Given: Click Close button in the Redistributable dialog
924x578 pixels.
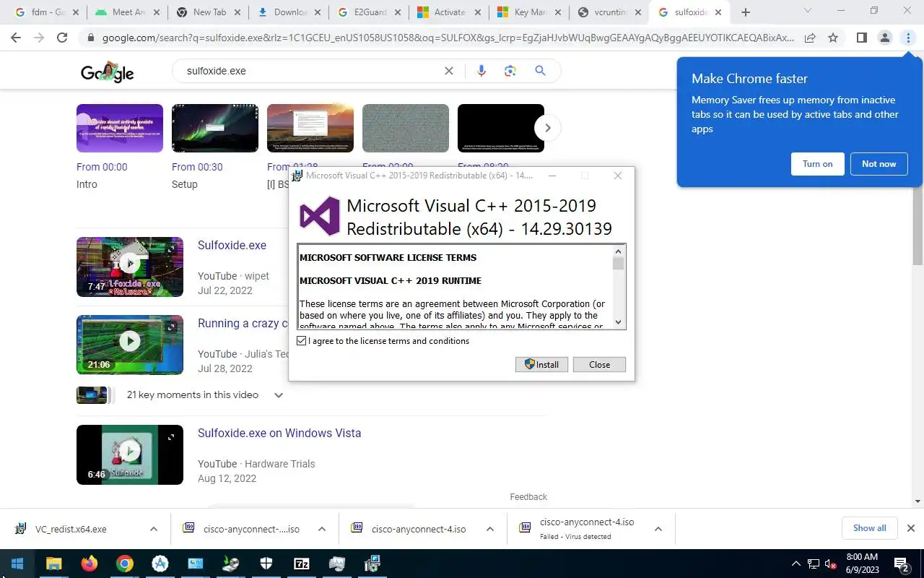Looking at the screenshot, I should point(599,365).
